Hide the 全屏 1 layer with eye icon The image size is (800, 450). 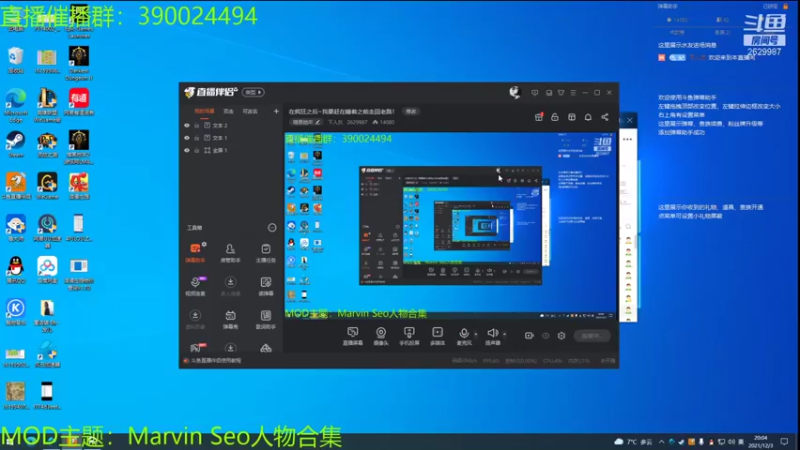[x=187, y=151]
